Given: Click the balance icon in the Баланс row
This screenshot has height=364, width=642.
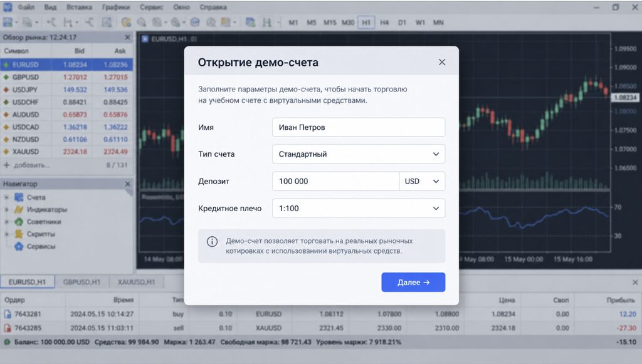Looking at the screenshot, I should 7,342.
